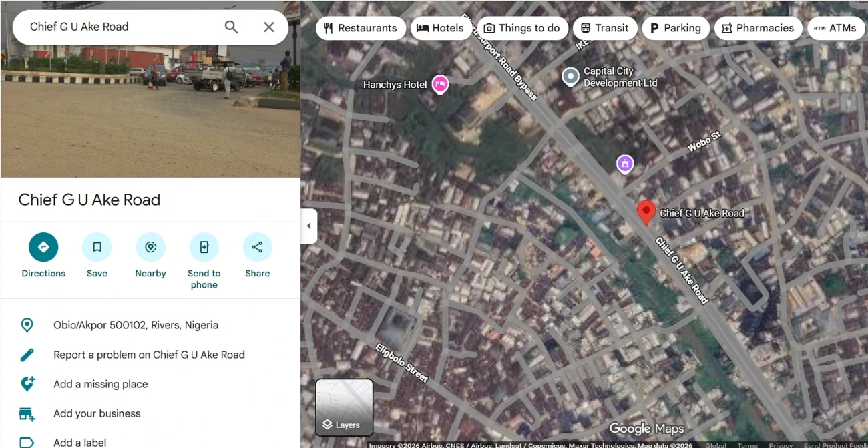
Task: Select the Pharmacies filter chip
Action: pos(758,28)
